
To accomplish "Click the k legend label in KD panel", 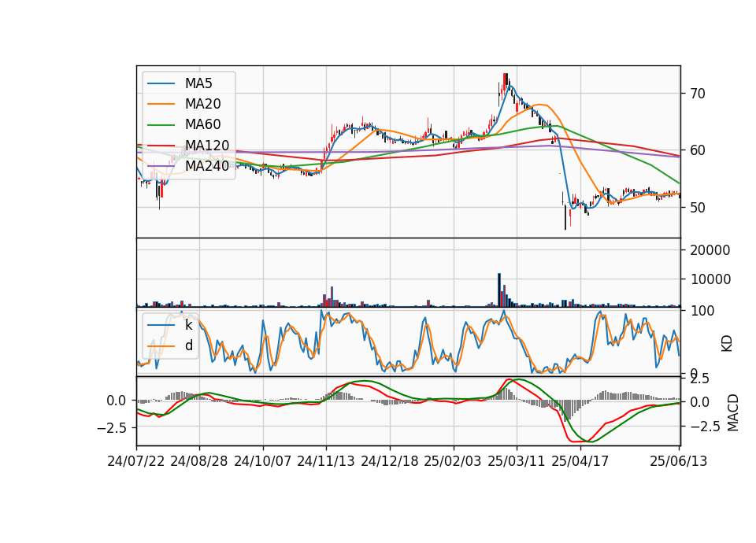I will pyautogui.click(x=188, y=325).
